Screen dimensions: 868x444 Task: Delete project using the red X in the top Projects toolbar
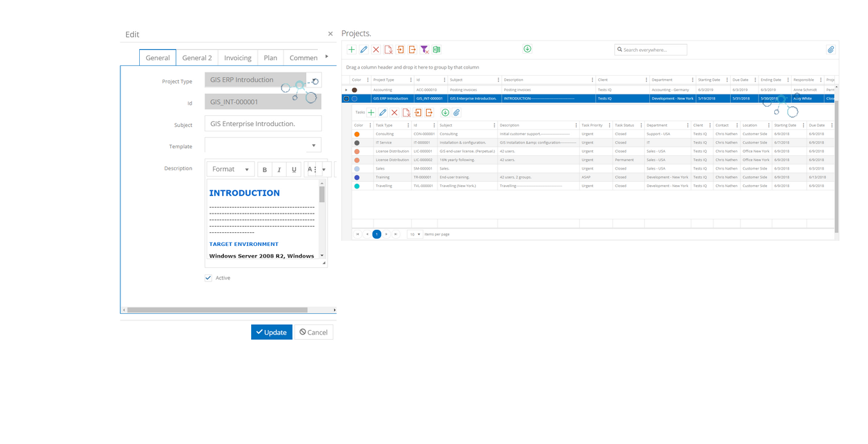coord(376,49)
